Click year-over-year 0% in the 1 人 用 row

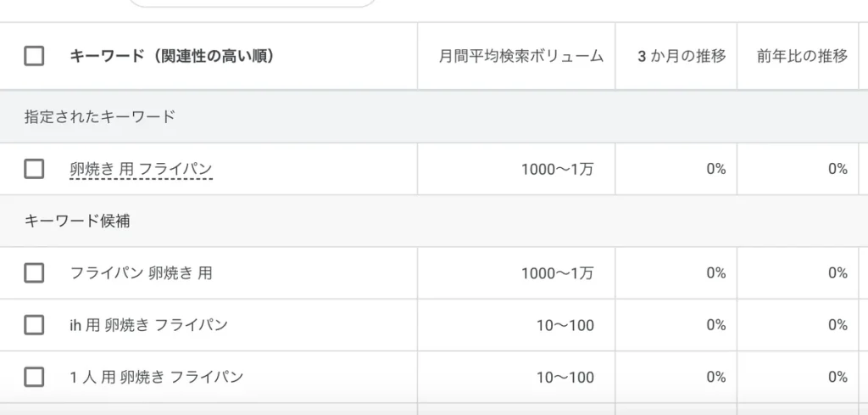click(x=837, y=377)
